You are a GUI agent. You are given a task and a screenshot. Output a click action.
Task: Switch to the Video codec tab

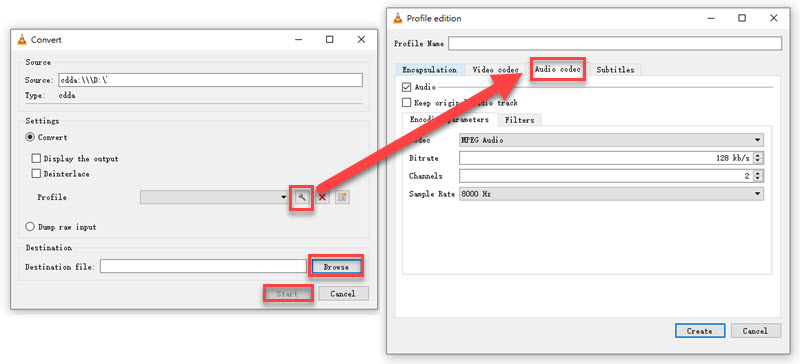pyautogui.click(x=495, y=70)
